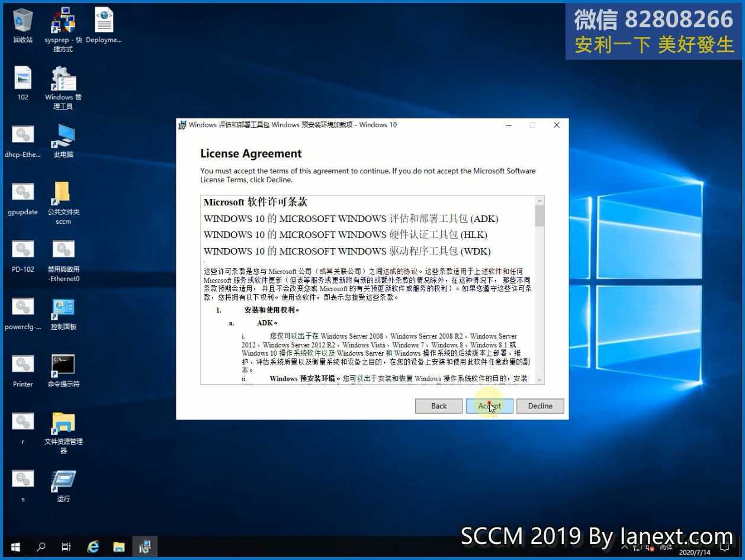Open the network status tray icon
745x560 pixels.
639,547
